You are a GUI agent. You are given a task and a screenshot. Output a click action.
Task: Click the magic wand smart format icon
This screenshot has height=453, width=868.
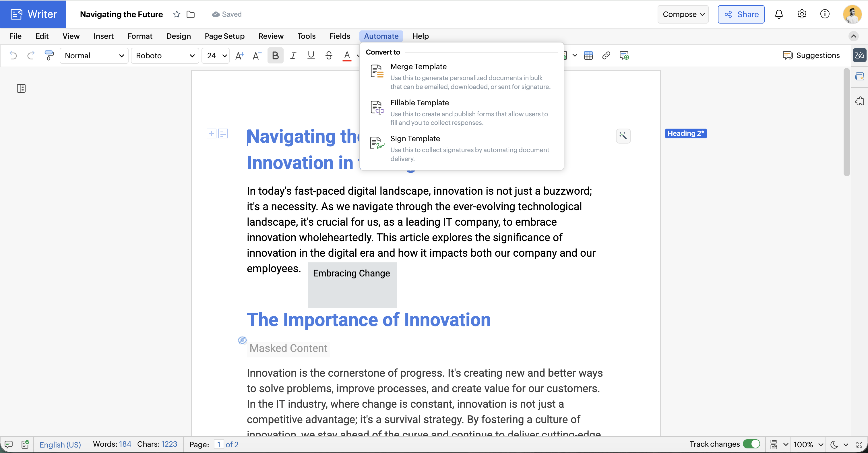pyautogui.click(x=623, y=136)
